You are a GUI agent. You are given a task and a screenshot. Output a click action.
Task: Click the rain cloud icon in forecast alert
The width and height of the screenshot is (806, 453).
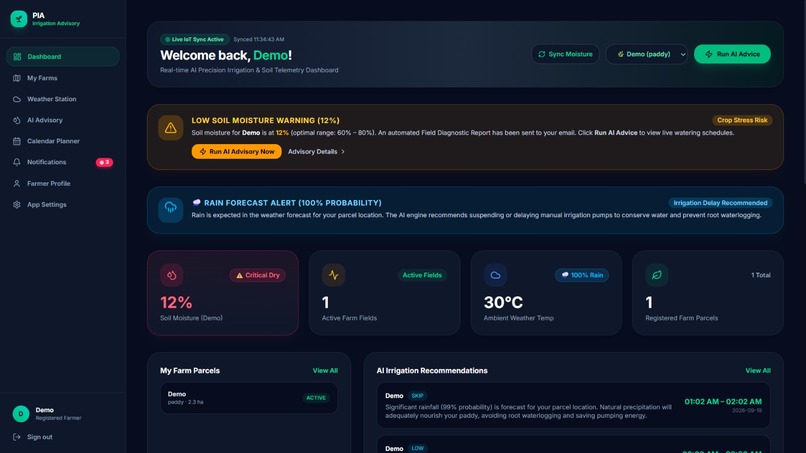click(171, 209)
